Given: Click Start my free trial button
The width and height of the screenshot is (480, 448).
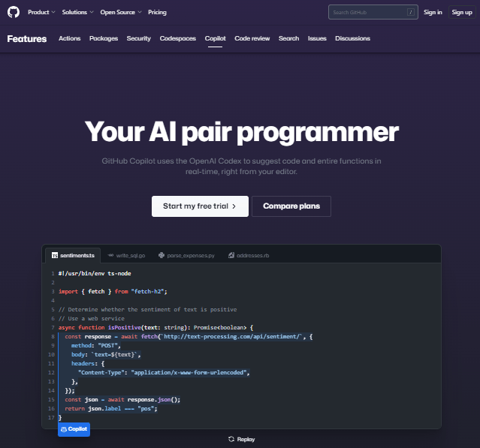Looking at the screenshot, I should 200,206.
